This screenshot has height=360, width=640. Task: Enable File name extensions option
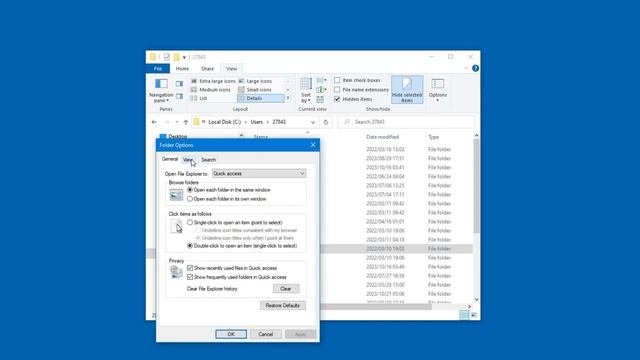[x=337, y=89]
